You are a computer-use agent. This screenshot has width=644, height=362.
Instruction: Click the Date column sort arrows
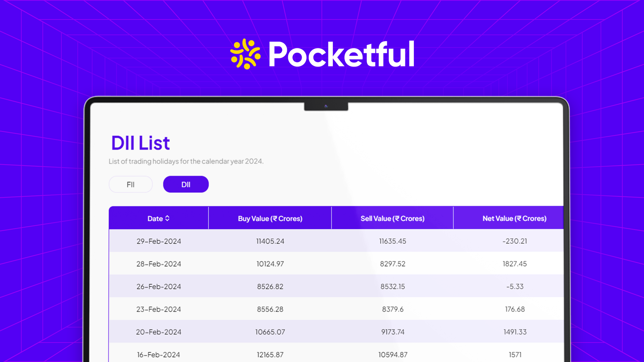click(167, 219)
